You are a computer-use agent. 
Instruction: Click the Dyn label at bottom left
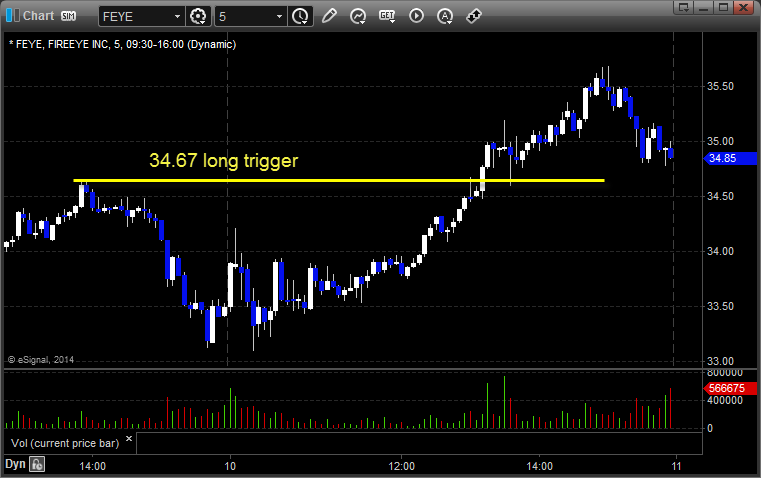click(15, 464)
